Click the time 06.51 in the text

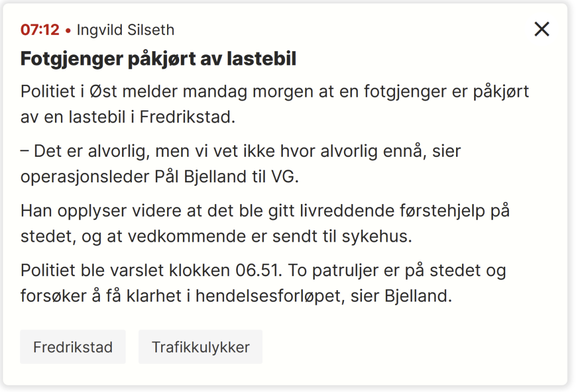pyautogui.click(x=257, y=271)
